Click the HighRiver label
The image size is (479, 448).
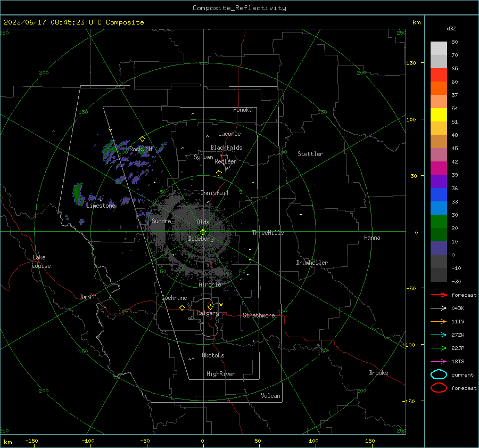click(221, 374)
